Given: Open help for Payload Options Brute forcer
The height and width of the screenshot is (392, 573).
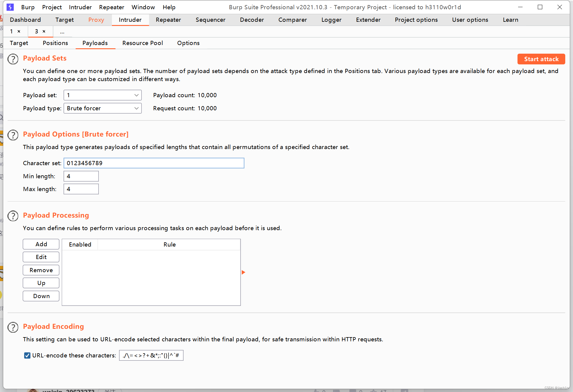Looking at the screenshot, I should click(x=13, y=135).
